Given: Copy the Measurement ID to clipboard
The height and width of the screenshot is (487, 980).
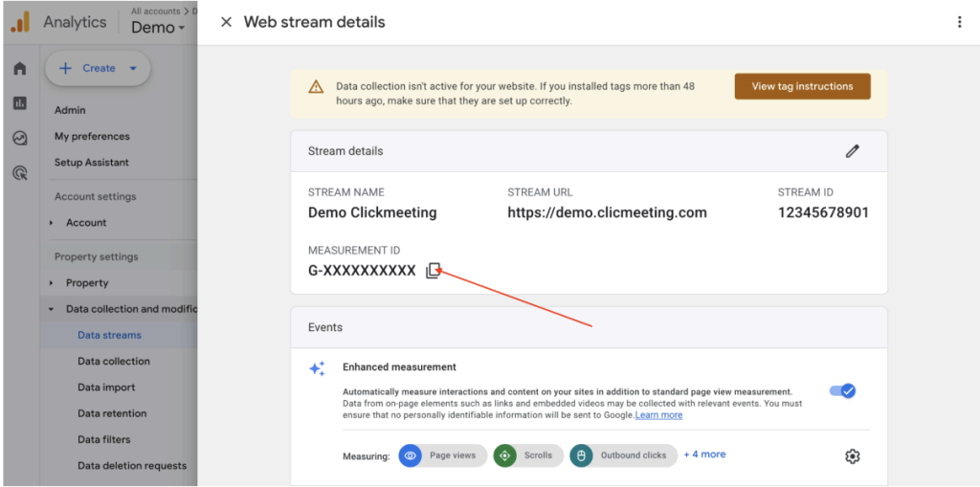Looking at the screenshot, I should pos(434,271).
